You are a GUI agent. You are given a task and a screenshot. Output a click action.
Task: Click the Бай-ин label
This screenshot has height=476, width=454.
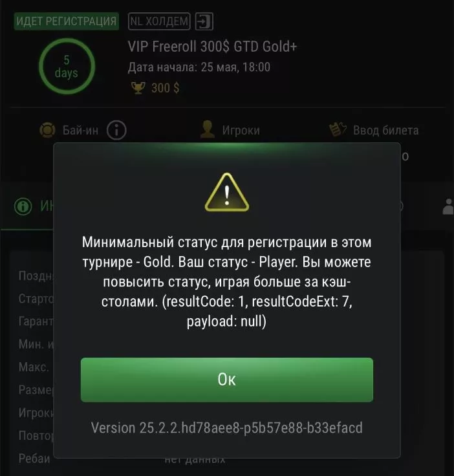click(80, 130)
